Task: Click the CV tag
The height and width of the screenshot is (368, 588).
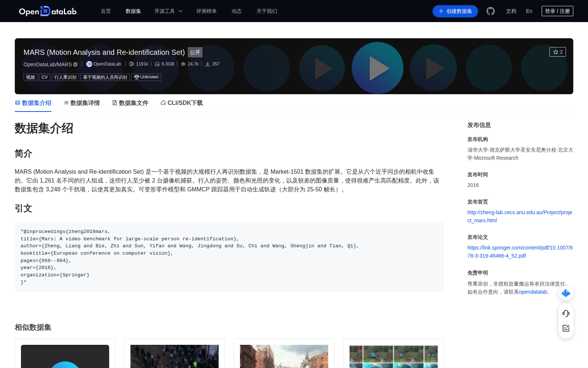Action: coord(44,77)
